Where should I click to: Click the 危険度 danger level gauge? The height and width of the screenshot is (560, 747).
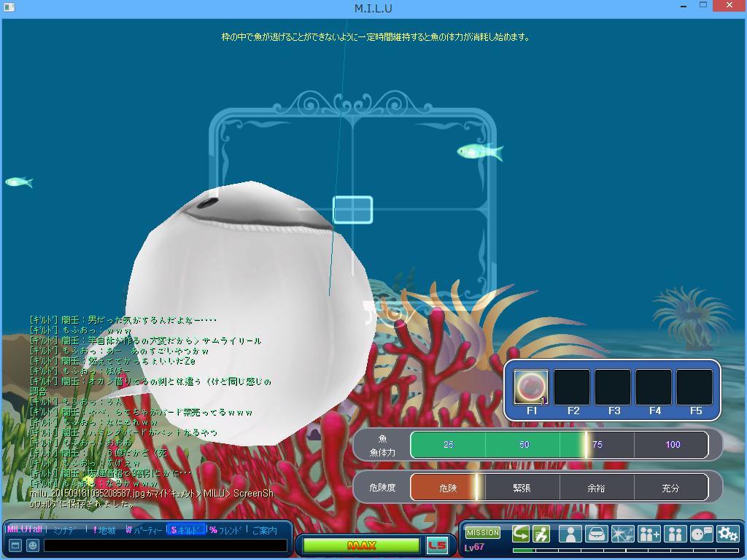pyautogui.click(x=559, y=488)
